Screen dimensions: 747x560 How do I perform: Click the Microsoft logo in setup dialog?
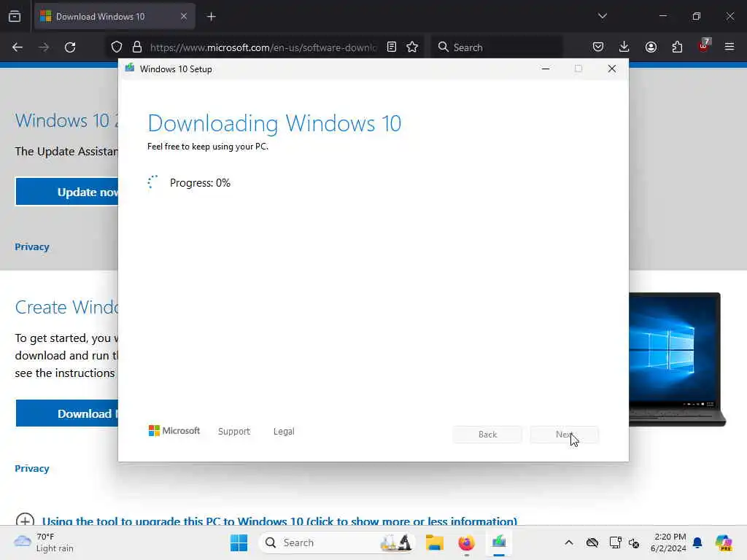(x=174, y=430)
